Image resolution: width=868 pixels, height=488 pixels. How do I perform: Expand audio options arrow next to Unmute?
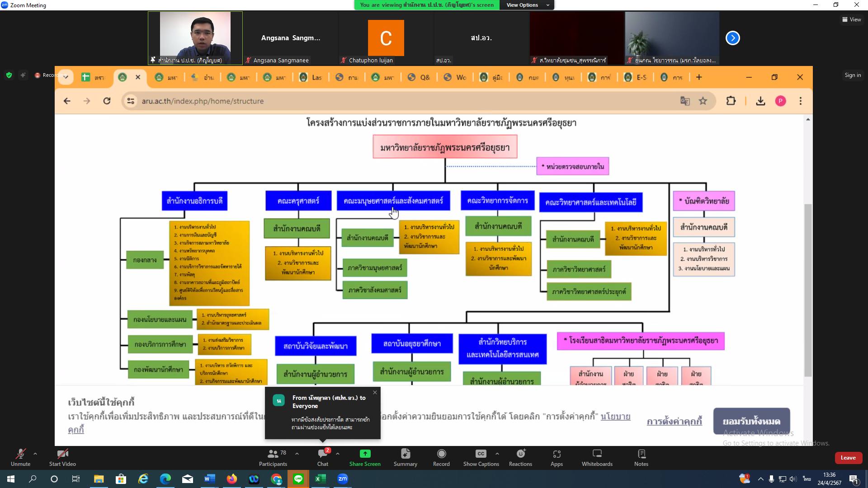click(35, 454)
